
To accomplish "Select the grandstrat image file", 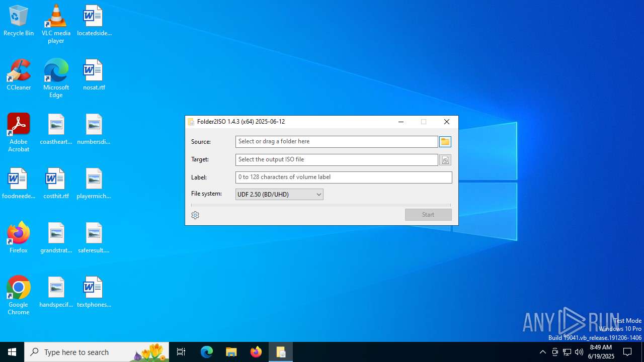I will click(56, 238).
